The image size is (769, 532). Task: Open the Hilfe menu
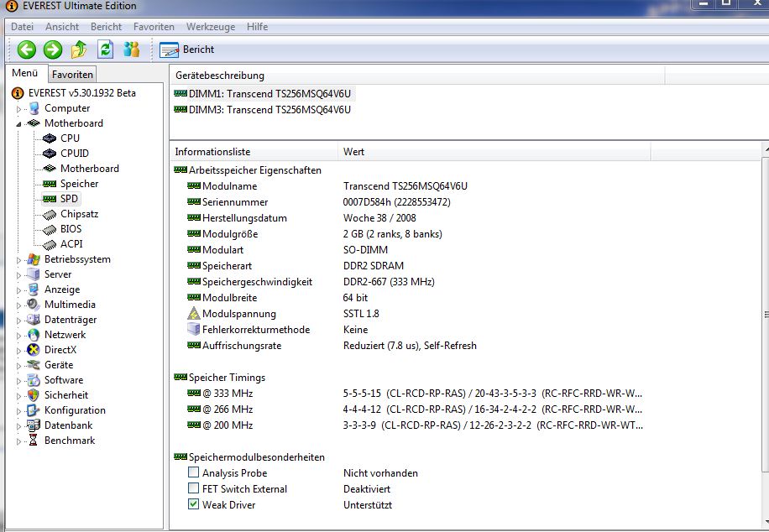click(x=257, y=27)
